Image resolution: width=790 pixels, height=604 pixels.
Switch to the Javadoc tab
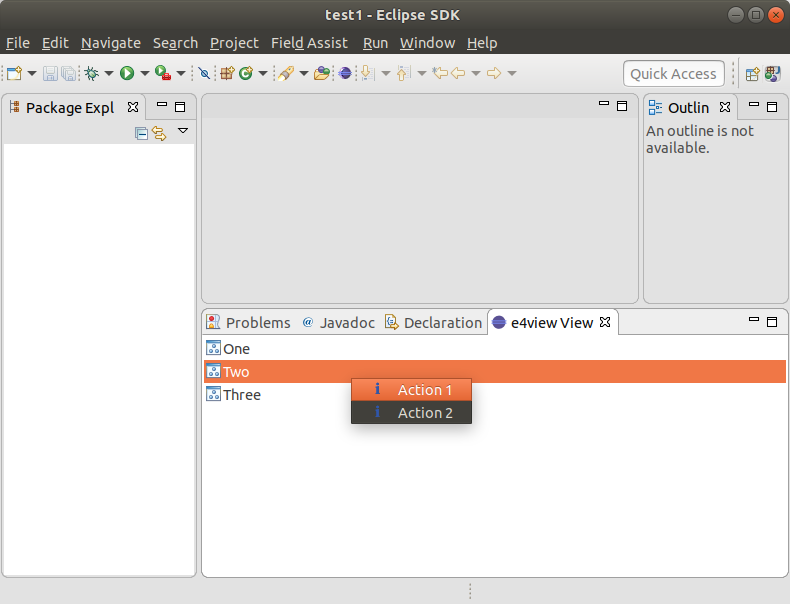pos(338,322)
